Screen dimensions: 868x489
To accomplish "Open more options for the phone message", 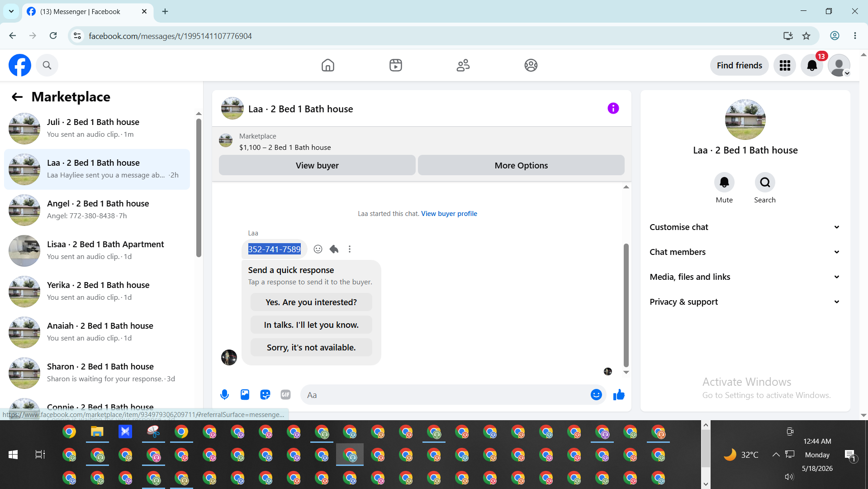I will [x=350, y=249].
